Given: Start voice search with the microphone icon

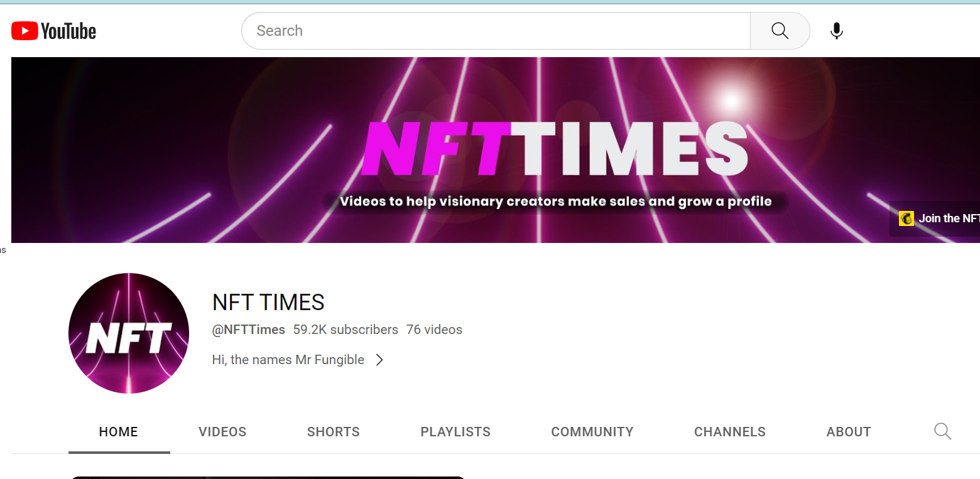Looking at the screenshot, I should tap(836, 31).
